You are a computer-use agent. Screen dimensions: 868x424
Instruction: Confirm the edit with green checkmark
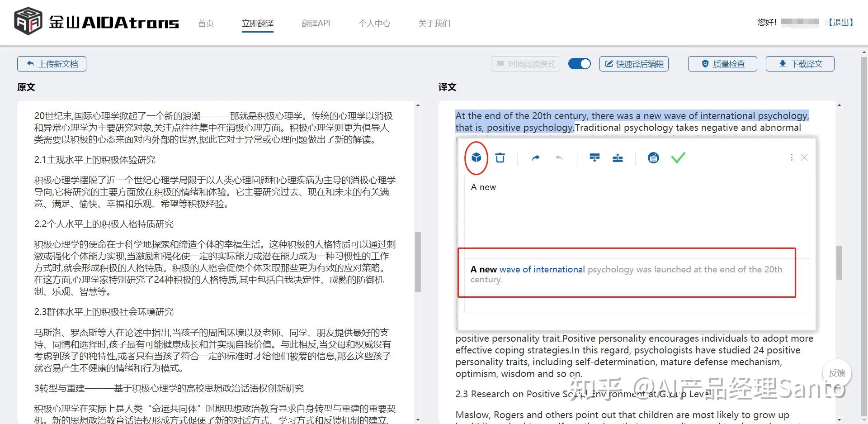click(678, 157)
